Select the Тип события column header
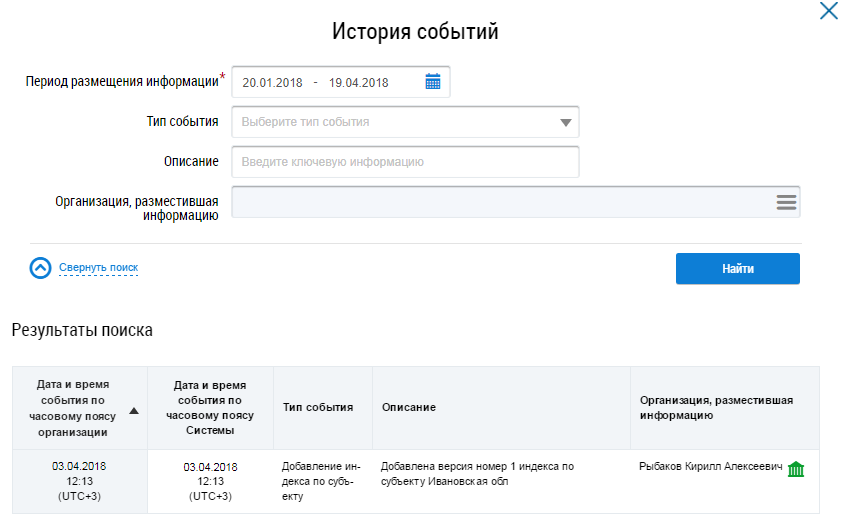Screen dimensions: 844x521 tap(318, 407)
